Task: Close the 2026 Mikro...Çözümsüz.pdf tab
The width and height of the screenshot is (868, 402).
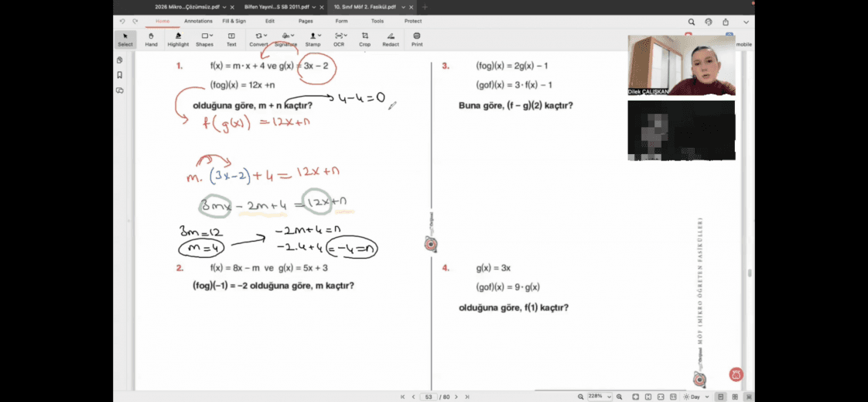Action: point(231,7)
